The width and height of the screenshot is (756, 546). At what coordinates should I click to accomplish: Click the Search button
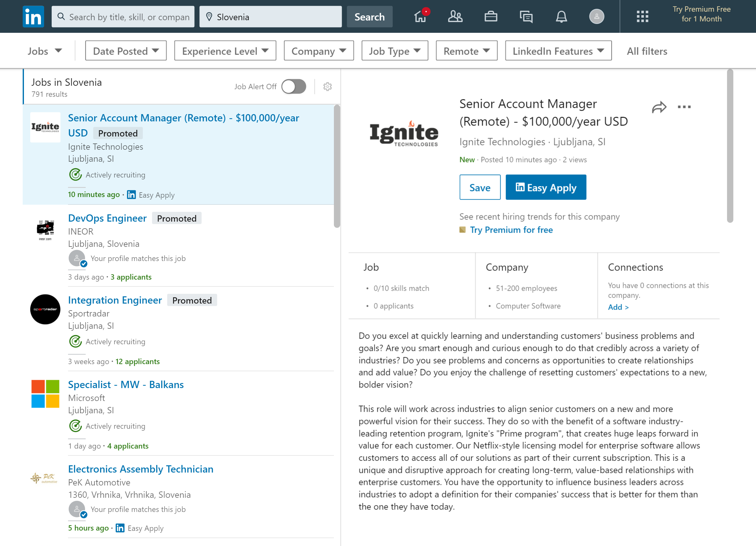coord(369,17)
